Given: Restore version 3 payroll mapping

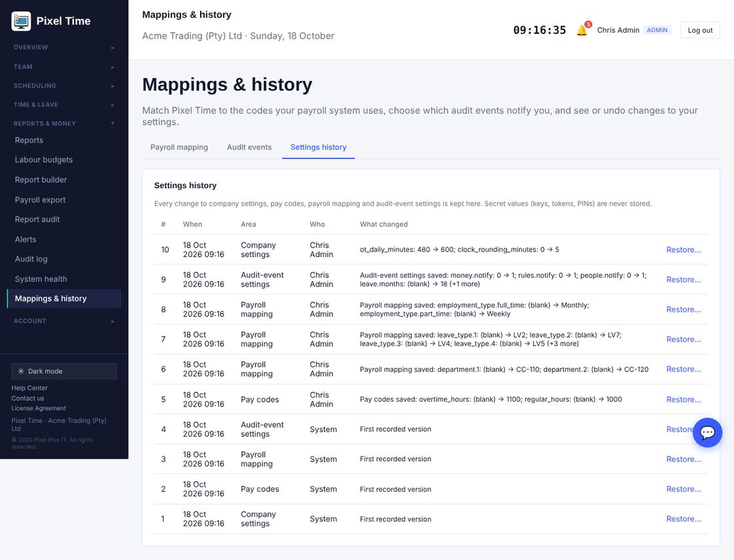Looking at the screenshot, I should point(683,459).
